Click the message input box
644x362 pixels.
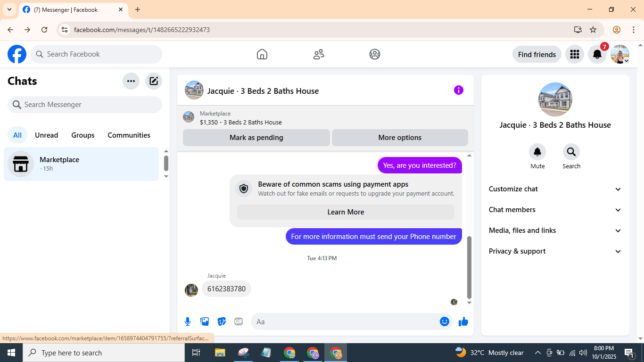tap(346, 321)
